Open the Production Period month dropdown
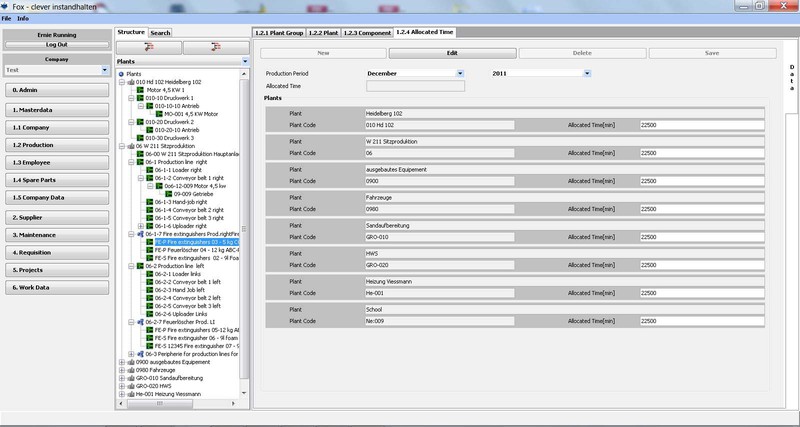The width and height of the screenshot is (800, 427). click(x=460, y=73)
